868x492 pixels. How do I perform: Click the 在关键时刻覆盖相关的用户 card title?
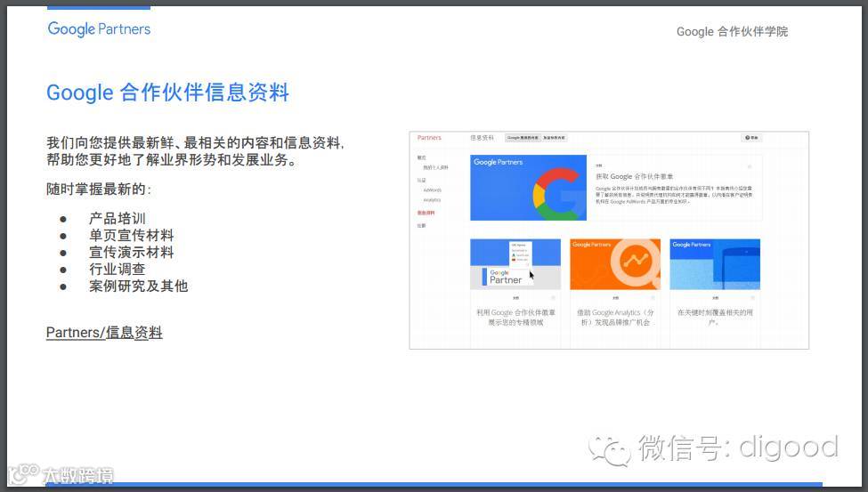coord(715,317)
